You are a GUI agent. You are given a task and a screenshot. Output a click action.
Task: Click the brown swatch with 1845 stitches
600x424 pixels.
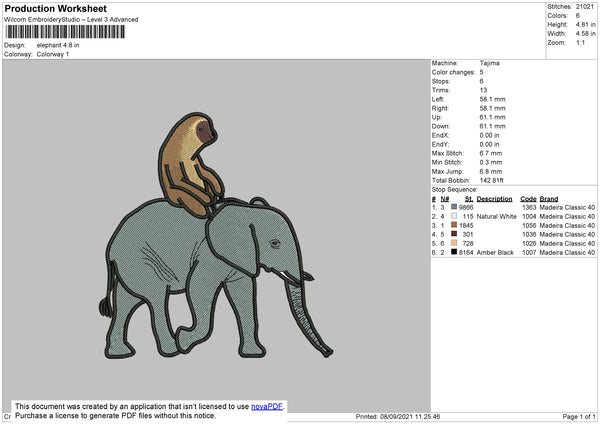click(x=454, y=225)
